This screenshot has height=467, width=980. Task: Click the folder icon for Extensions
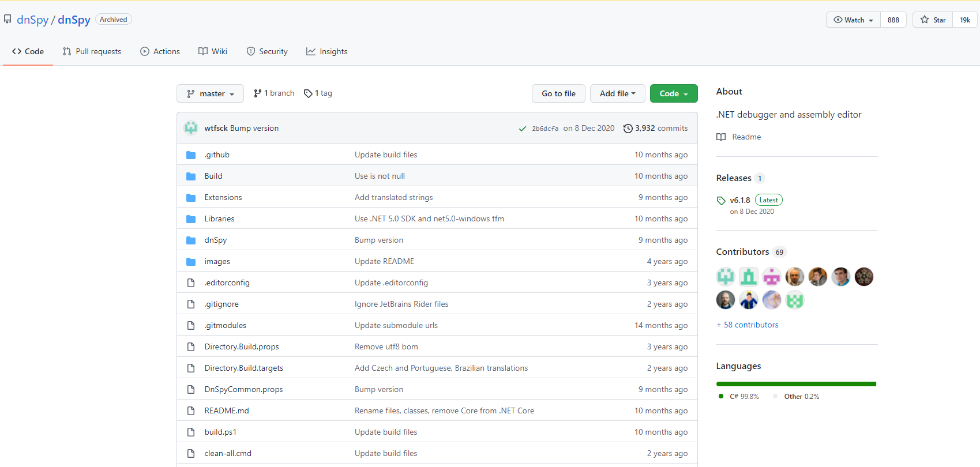click(191, 198)
